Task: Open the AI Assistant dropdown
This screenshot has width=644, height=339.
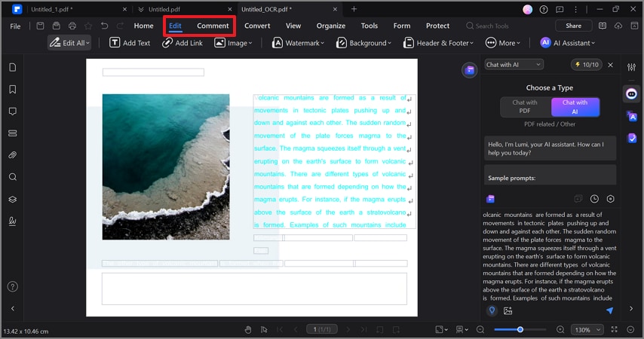Action: (567, 43)
